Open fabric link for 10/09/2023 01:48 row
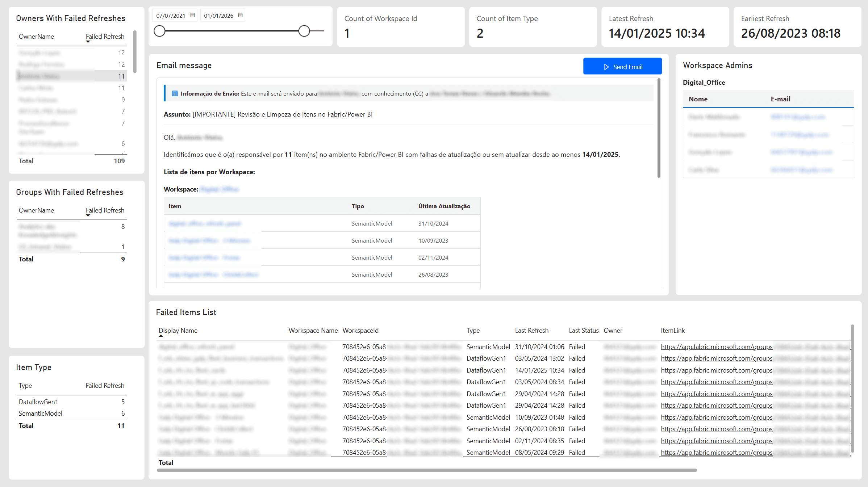 coord(755,417)
